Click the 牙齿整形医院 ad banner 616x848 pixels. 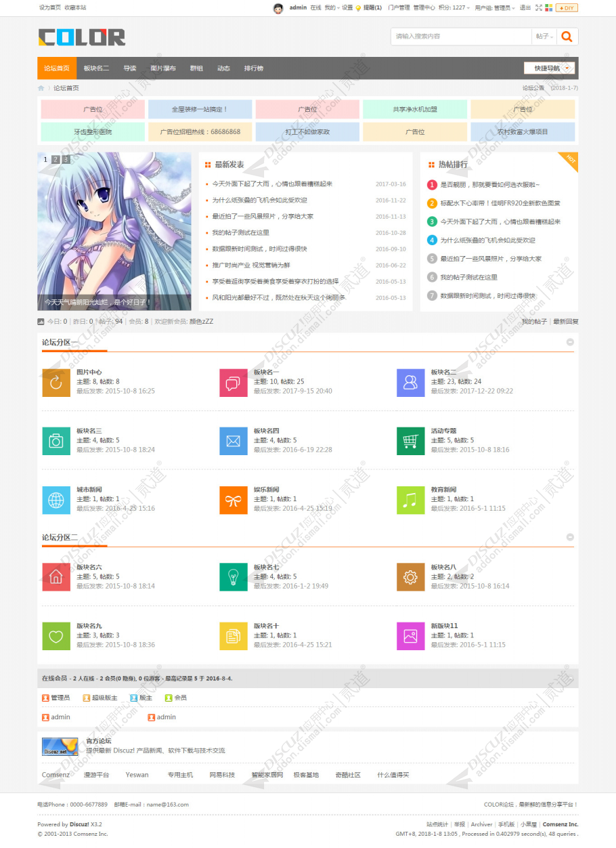click(93, 132)
